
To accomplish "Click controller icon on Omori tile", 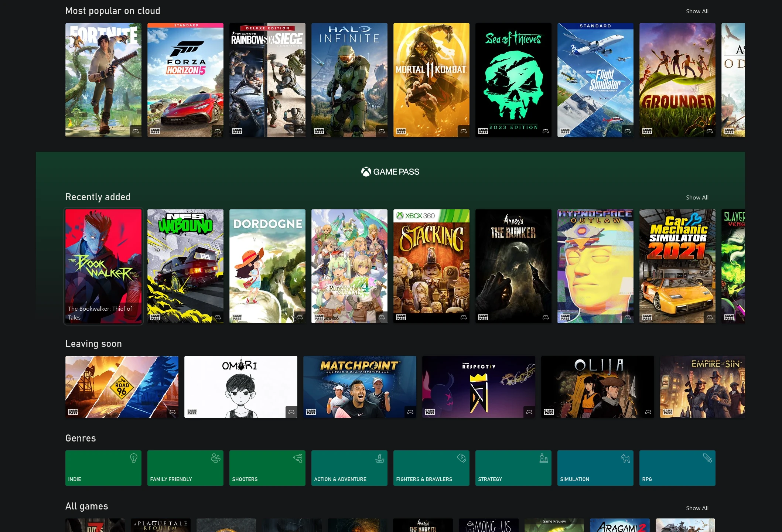I will 291,412.
